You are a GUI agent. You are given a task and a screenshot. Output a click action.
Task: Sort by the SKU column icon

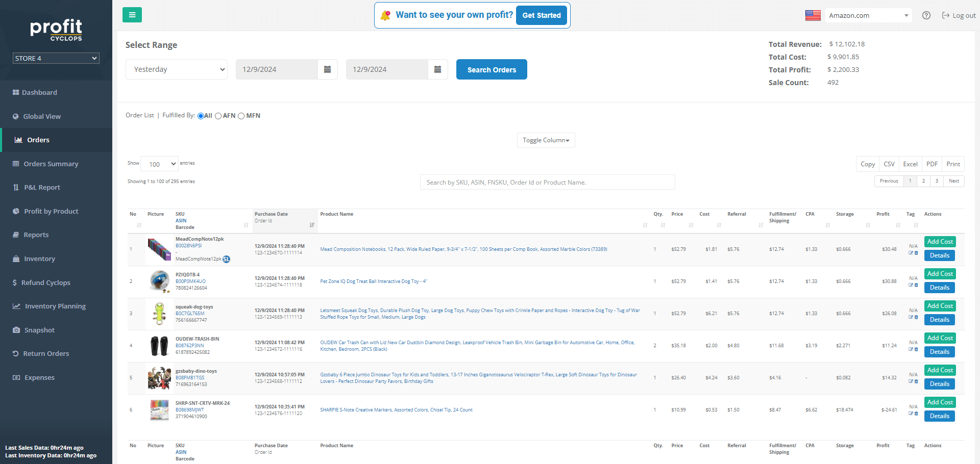tap(246, 225)
